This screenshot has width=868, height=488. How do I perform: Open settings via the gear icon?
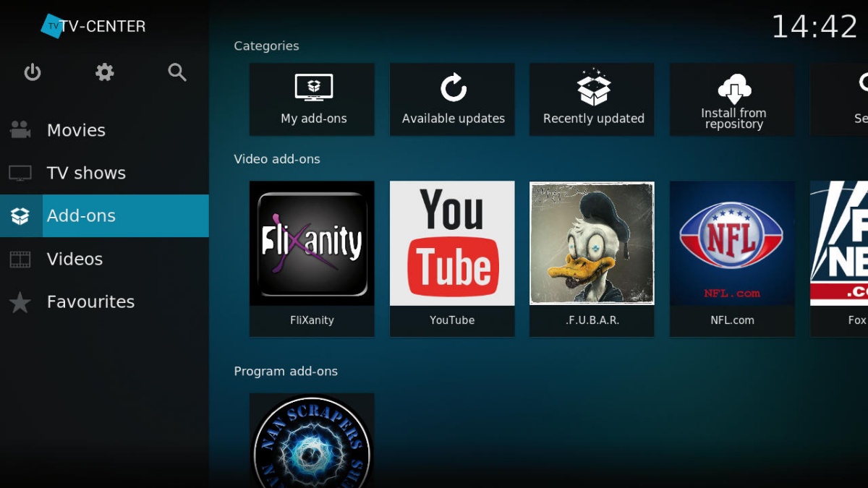[x=105, y=72]
